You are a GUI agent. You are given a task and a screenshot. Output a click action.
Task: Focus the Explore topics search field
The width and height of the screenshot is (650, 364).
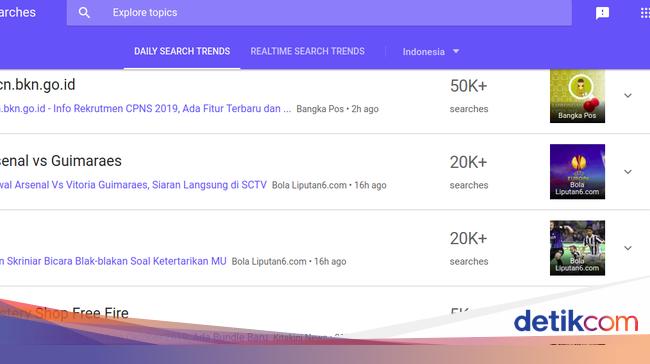point(319,13)
